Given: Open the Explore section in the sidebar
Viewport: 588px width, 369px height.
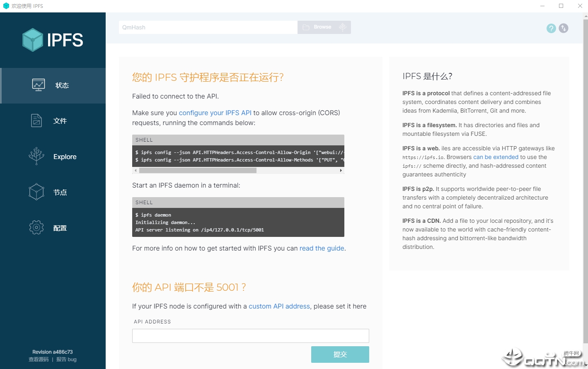Looking at the screenshot, I should click(36, 156).
